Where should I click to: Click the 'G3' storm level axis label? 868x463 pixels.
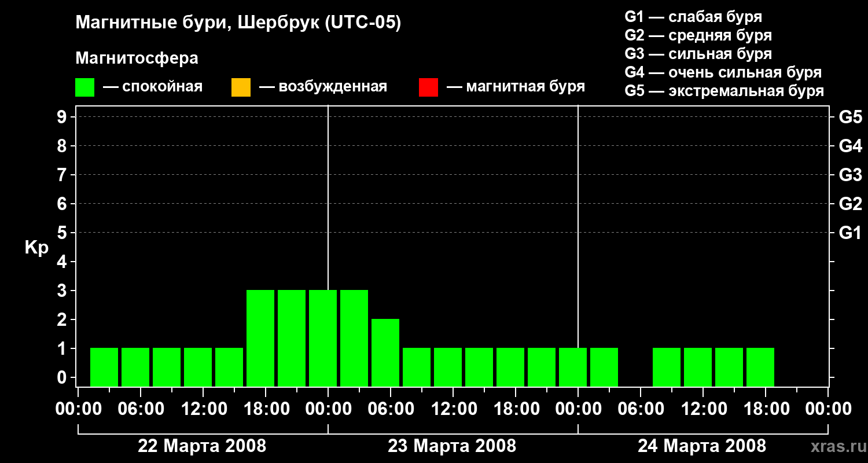click(850, 175)
